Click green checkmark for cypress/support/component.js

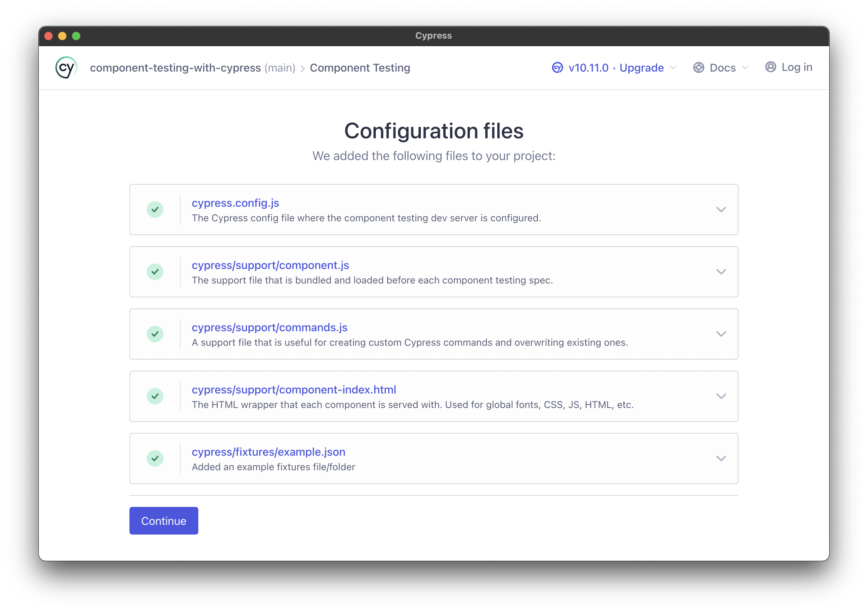[155, 272]
